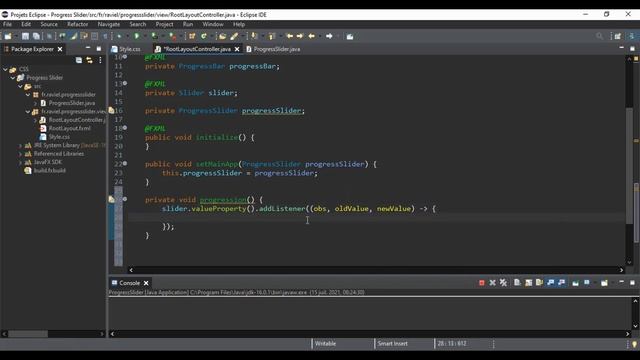Toggle Scroll Lock in Console toolbar
Image resolution: width=640 pixels, height=360 pixels.
pyautogui.click(x=529, y=282)
